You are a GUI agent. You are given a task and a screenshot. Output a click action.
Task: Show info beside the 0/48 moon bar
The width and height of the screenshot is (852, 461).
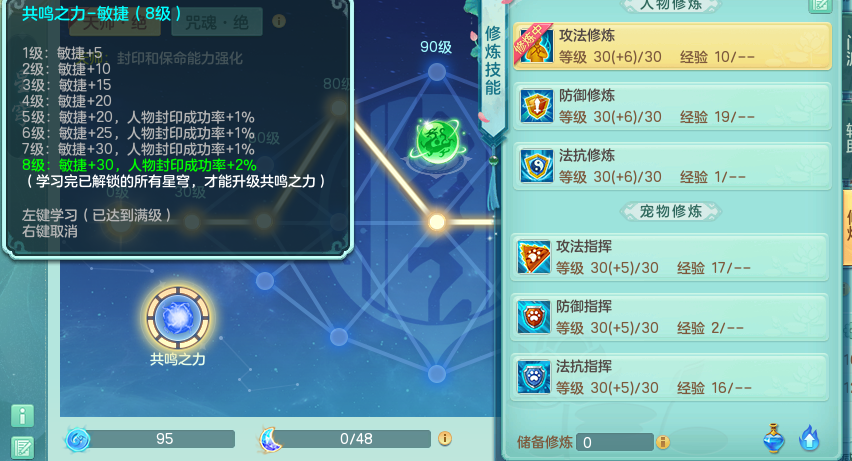click(x=444, y=438)
